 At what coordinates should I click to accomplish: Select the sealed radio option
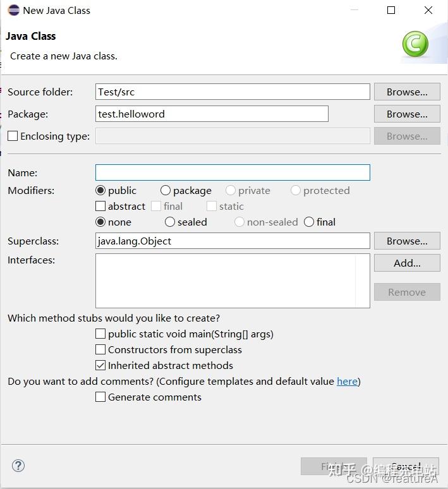tap(170, 222)
